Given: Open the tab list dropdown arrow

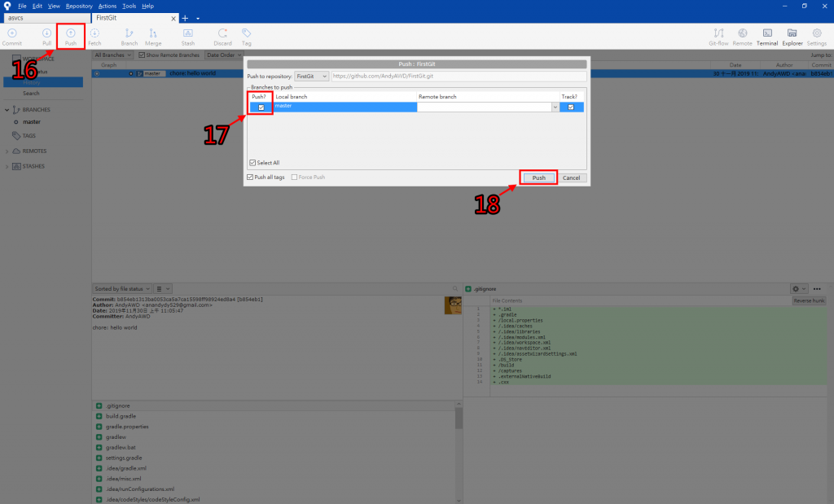Looking at the screenshot, I should tap(198, 18).
